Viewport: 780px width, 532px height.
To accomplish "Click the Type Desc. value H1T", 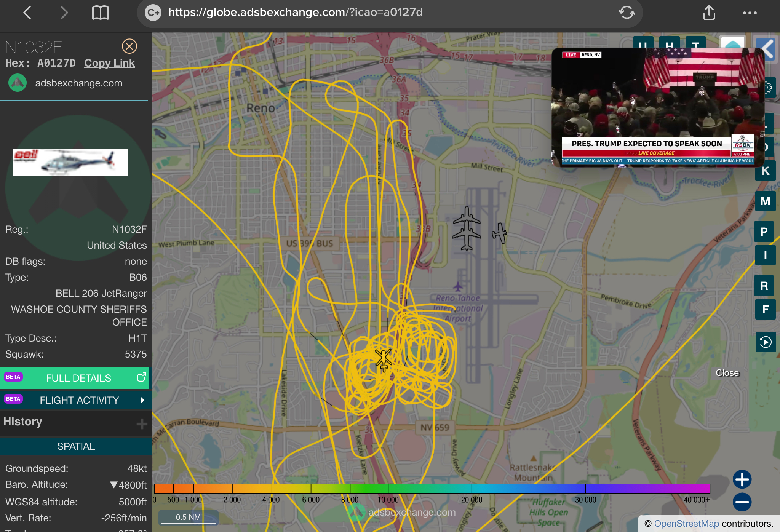I will pos(137,338).
